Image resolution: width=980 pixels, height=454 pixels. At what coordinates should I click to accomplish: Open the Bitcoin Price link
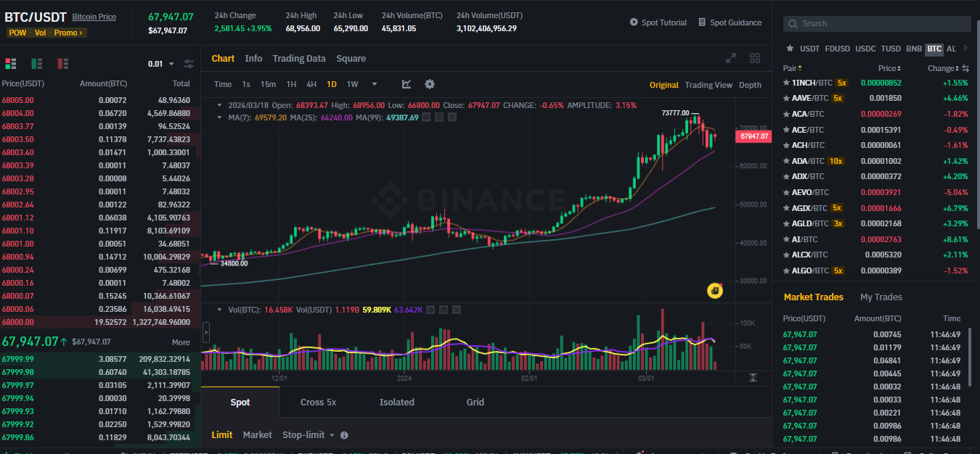tap(94, 17)
